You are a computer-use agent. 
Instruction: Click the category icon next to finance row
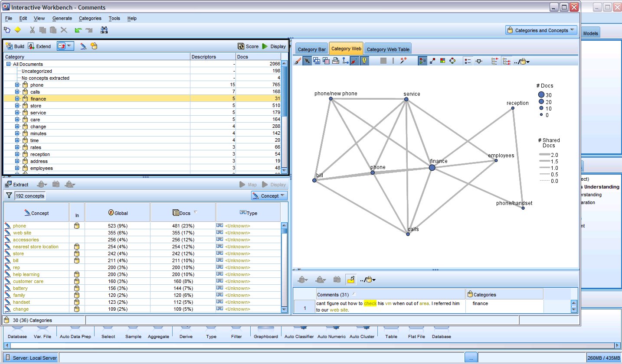pyautogui.click(x=25, y=99)
